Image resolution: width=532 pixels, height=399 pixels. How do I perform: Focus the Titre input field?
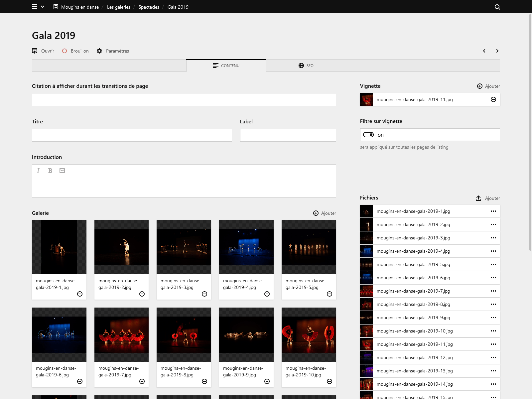coord(132,135)
